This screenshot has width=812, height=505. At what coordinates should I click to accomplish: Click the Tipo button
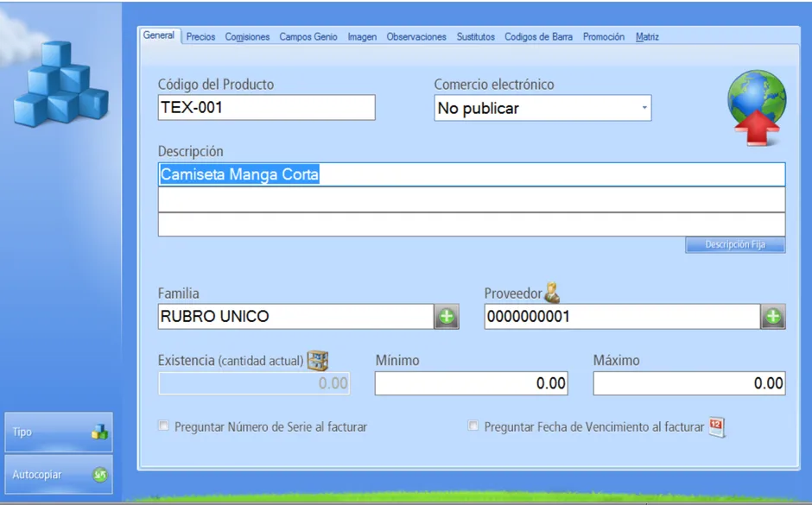pos(59,432)
